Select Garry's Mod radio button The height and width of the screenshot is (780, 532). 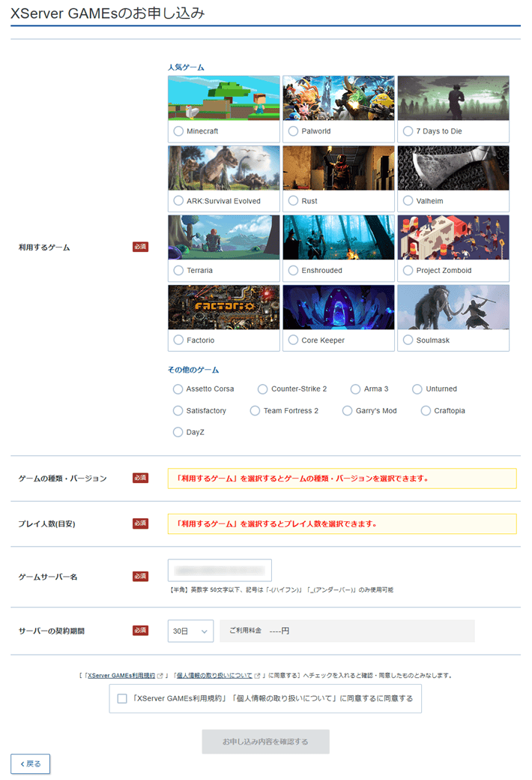348,411
